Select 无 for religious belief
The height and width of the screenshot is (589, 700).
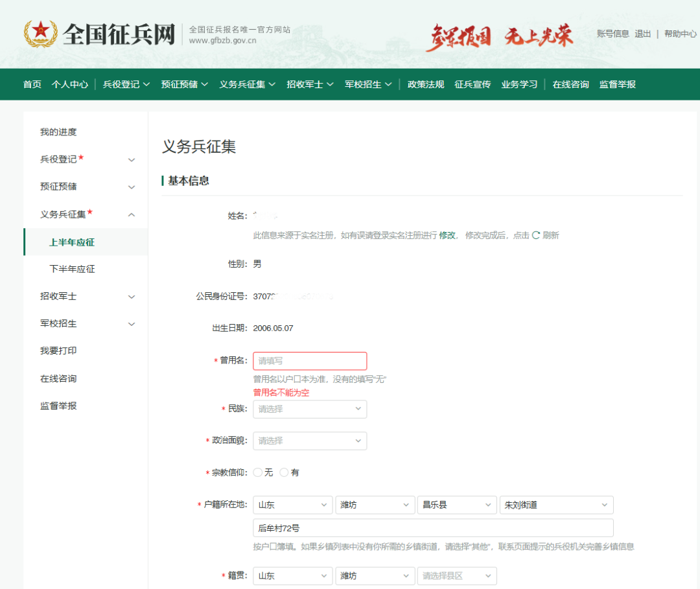[258, 472]
